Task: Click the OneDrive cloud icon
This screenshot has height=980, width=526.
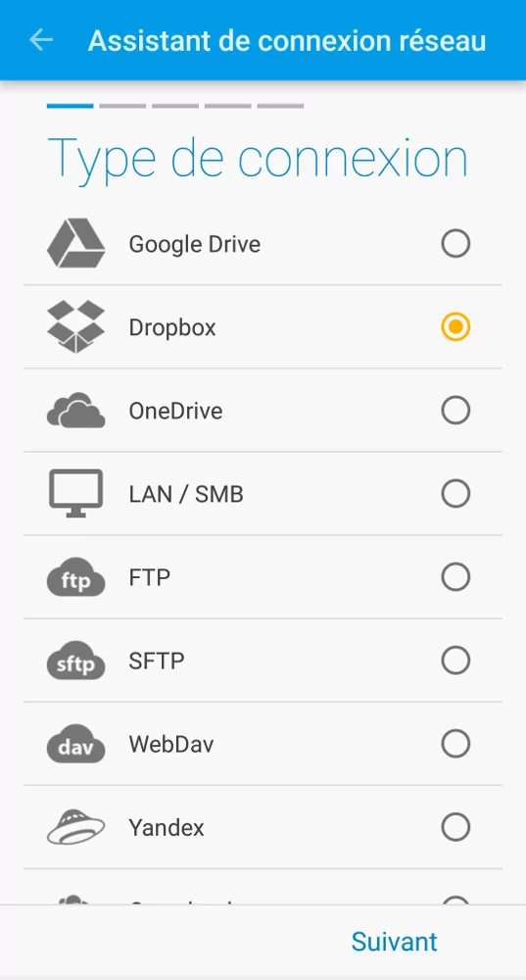Action: pos(75,411)
